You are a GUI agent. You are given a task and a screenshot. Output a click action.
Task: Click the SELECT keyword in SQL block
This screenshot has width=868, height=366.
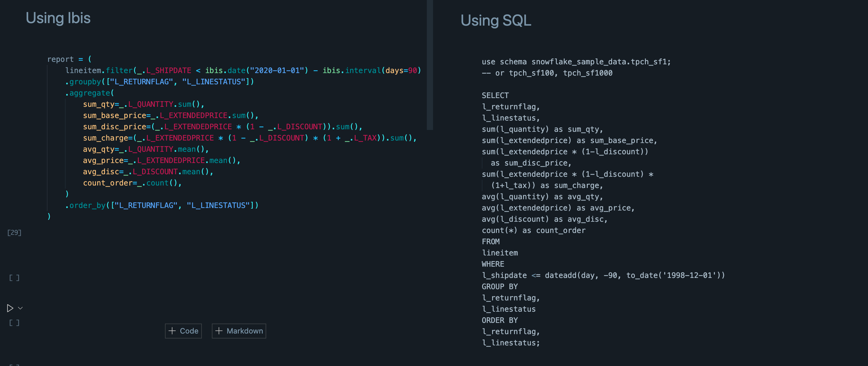pyautogui.click(x=495, y=95)
